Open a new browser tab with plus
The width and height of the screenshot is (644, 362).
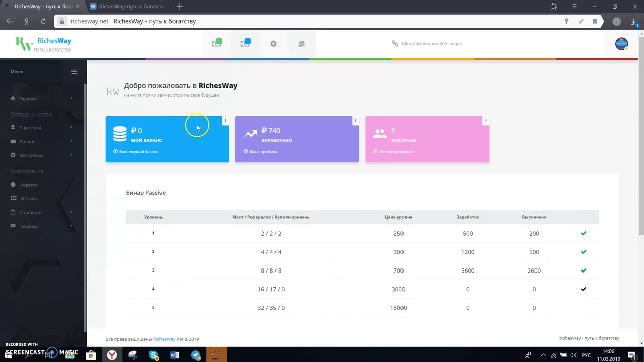[180, 6]
